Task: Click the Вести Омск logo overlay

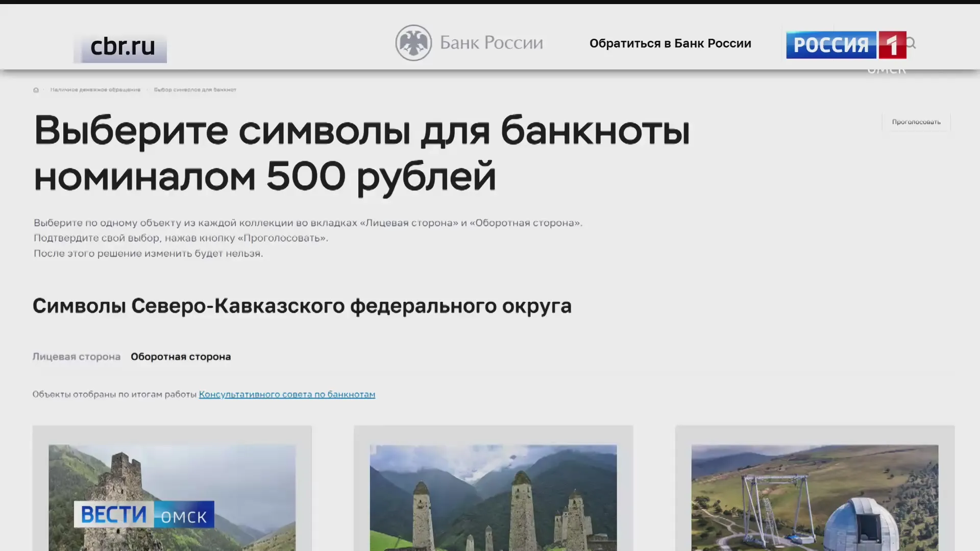Action: coord(144,514)
